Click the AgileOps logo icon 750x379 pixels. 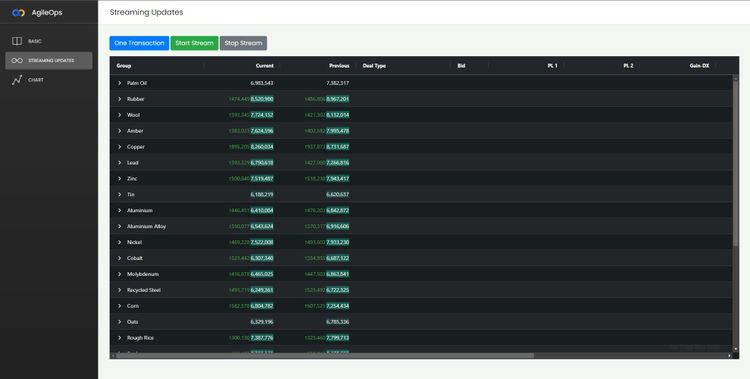(18, 13)
